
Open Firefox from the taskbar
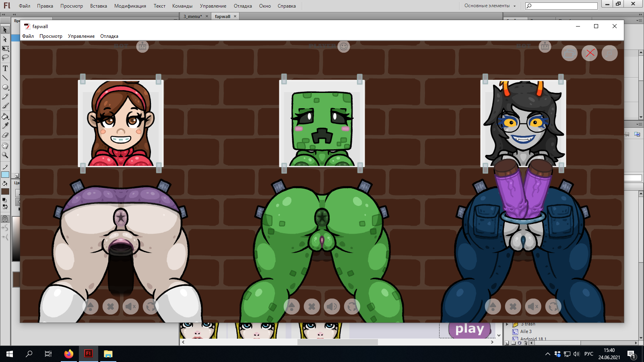pyautogui.click(x=69, y=354)
